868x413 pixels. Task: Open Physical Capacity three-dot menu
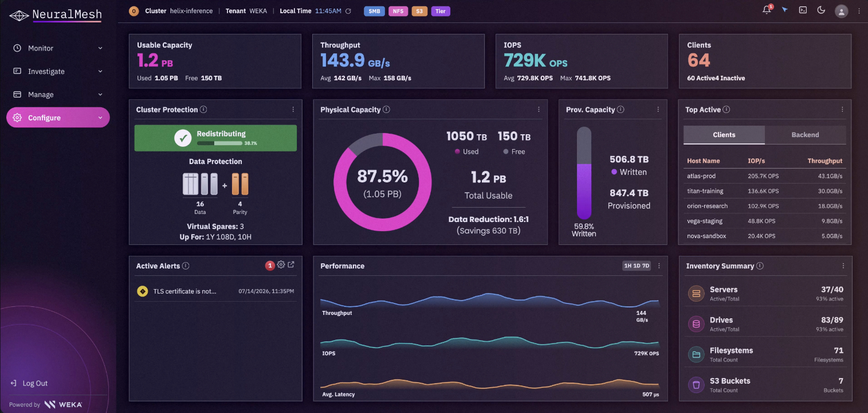[x=539, y=110]
